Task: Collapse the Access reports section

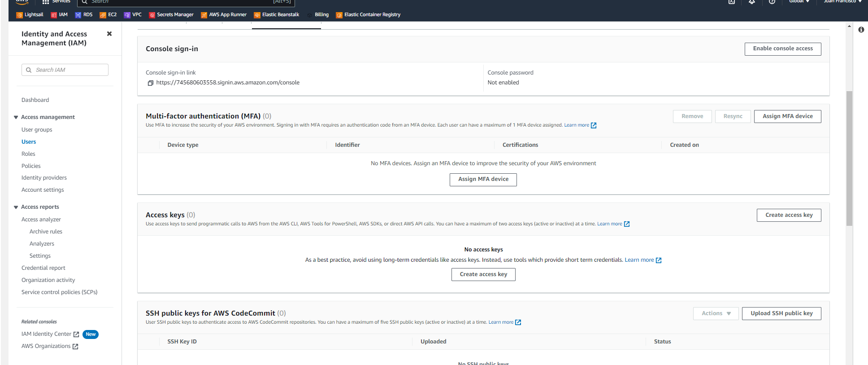Action: pos(16,207)
